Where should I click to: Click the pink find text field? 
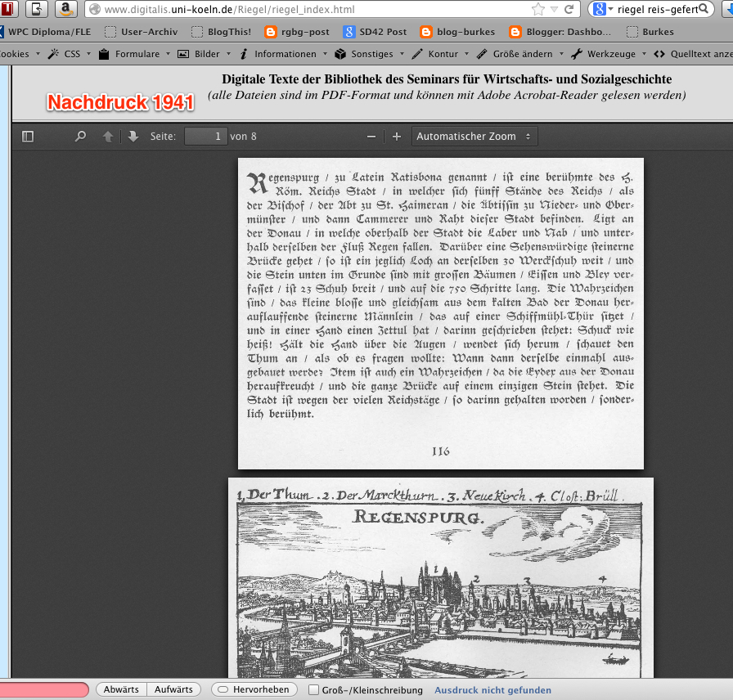44,689
